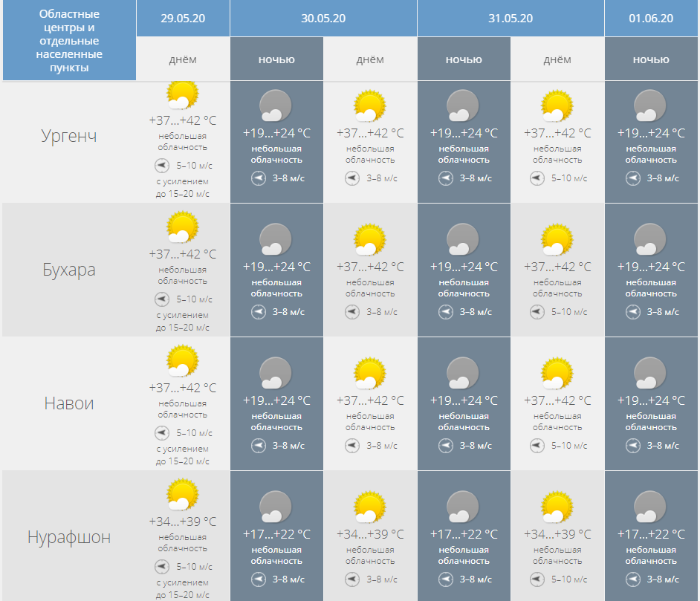Click the Навои city label
Viewport: 700px width, 601px height.
[x=69, y=403]
